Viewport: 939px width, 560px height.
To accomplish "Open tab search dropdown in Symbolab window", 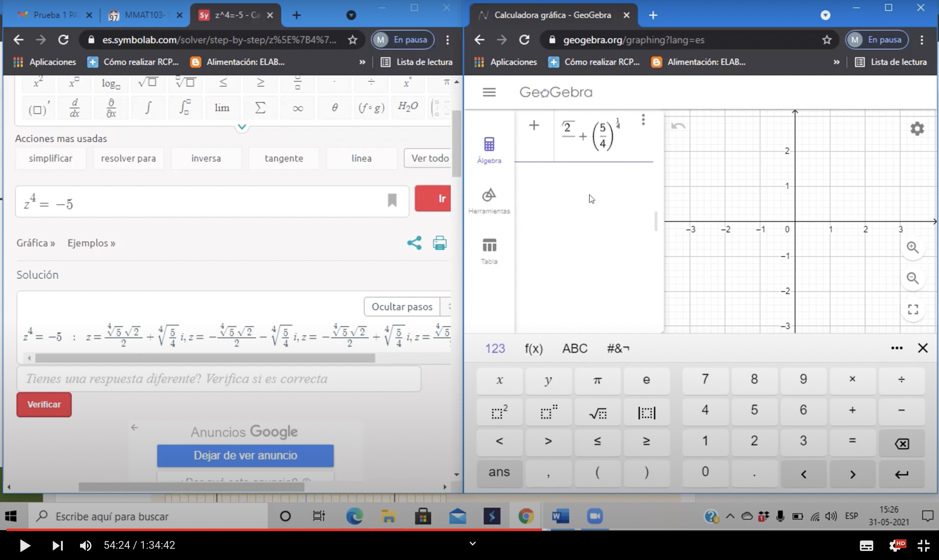I will point(351,15).
